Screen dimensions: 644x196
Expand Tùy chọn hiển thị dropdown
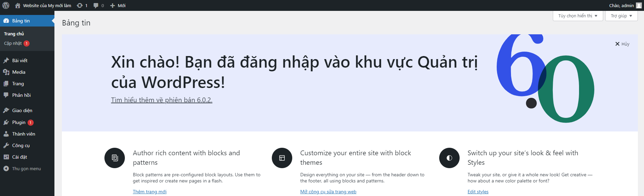[578, 16]
